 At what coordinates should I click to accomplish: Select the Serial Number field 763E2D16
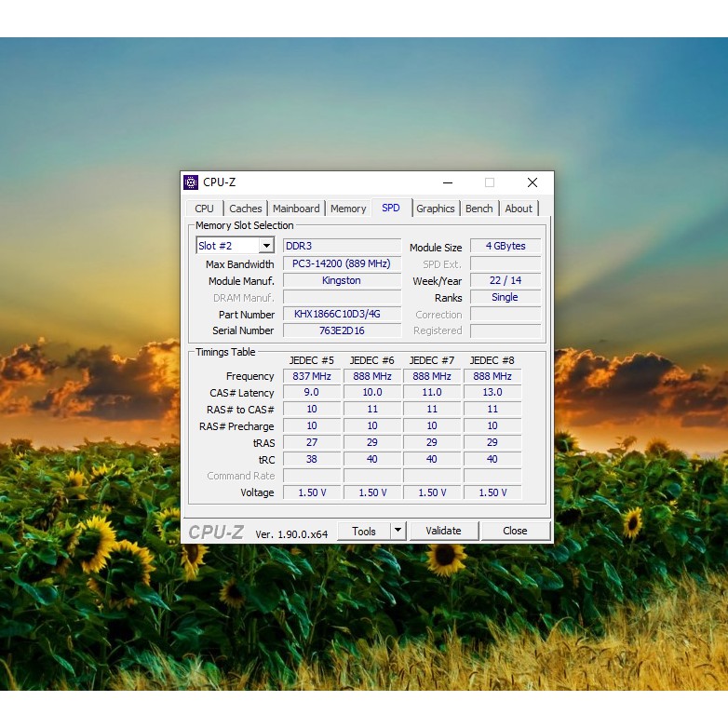click(x=342, y=330)
